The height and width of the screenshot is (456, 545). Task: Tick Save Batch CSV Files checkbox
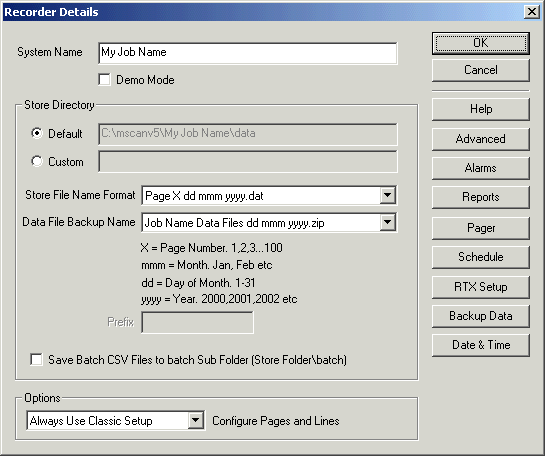[36, 359]
